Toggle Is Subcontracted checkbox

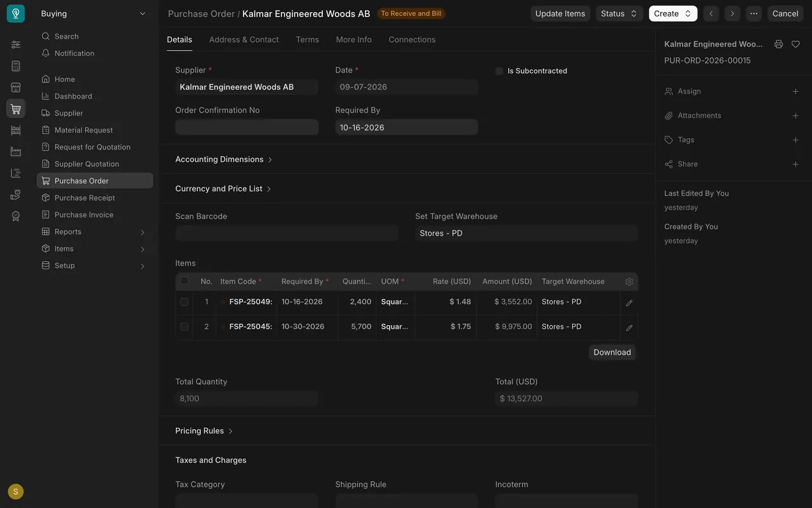tap(499, 71)
